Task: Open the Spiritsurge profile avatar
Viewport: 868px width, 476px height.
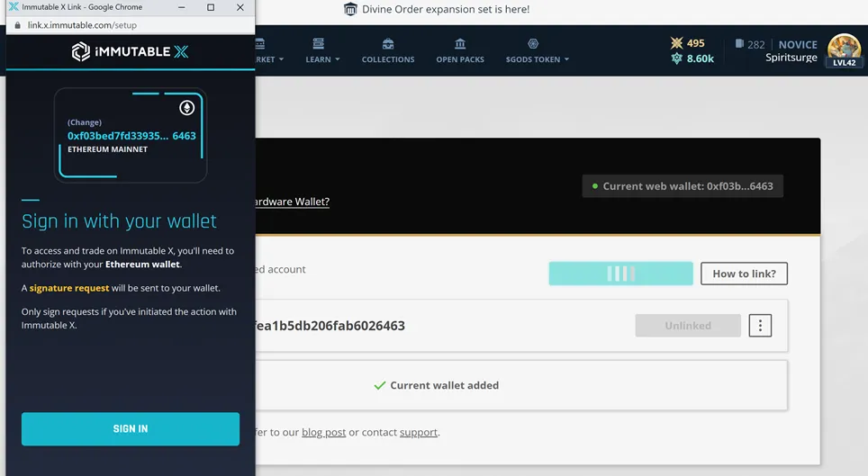Action: pos(845,49)
